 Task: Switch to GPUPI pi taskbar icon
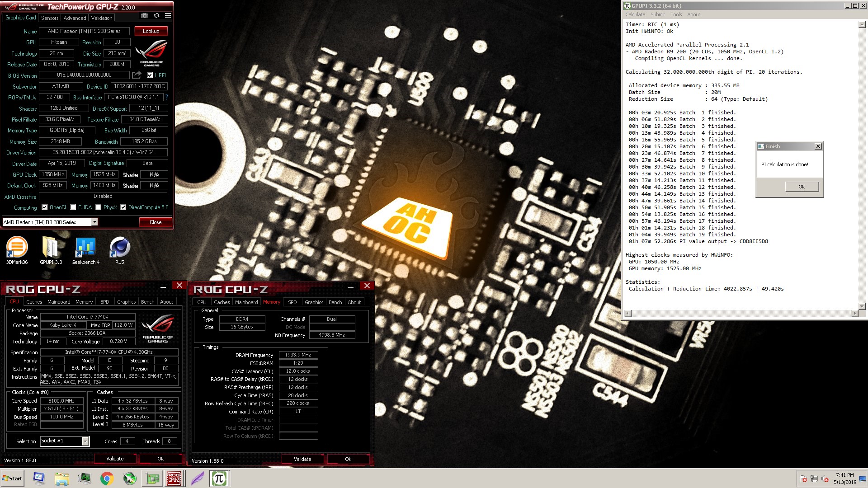pos(220,479)
